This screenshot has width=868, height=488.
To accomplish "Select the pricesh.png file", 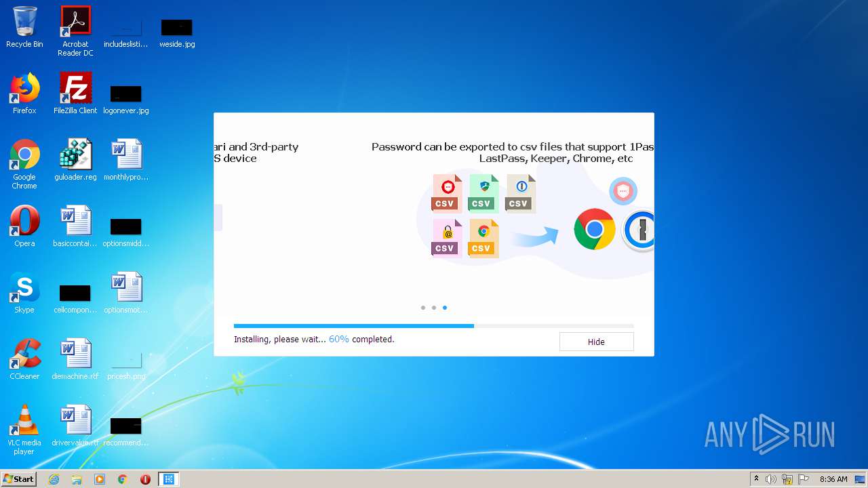I will pos(126,365).
